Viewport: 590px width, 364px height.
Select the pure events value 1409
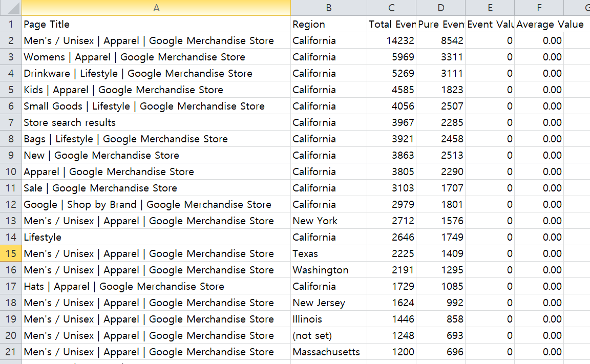[440, 253]
